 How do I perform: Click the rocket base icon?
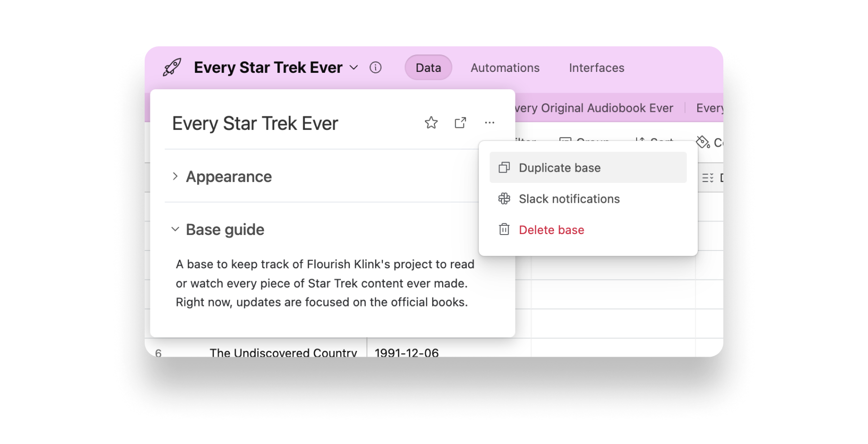click(x=172, y=68)
